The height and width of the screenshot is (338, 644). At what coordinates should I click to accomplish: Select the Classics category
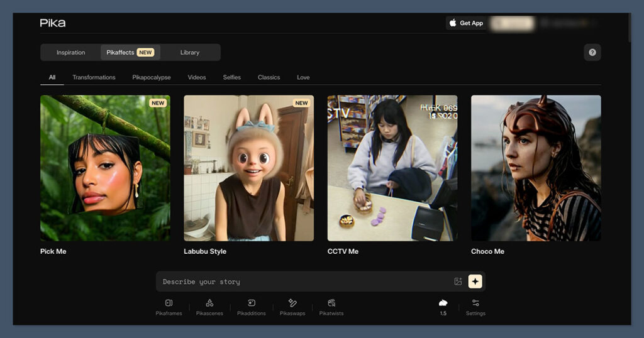(269, 77)
